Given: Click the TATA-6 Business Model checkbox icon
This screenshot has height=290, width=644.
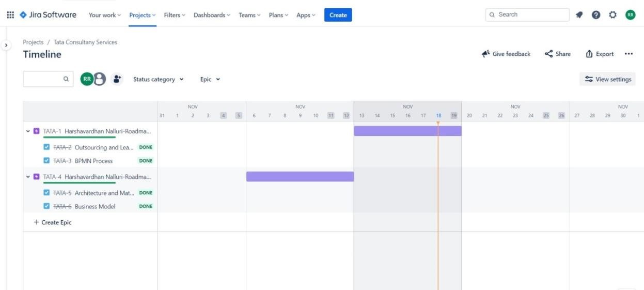Looking at the screenshot, I should (47, 206).
